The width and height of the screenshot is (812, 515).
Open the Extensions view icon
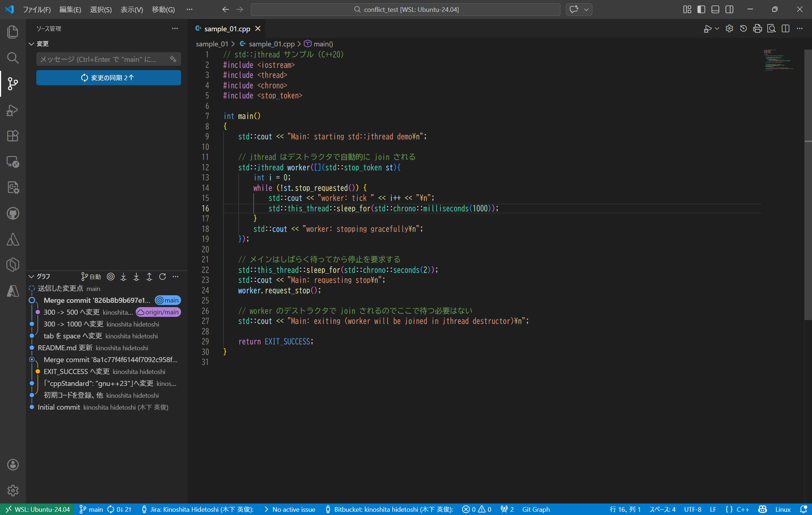pyautogui.click(x=13, y=136)
